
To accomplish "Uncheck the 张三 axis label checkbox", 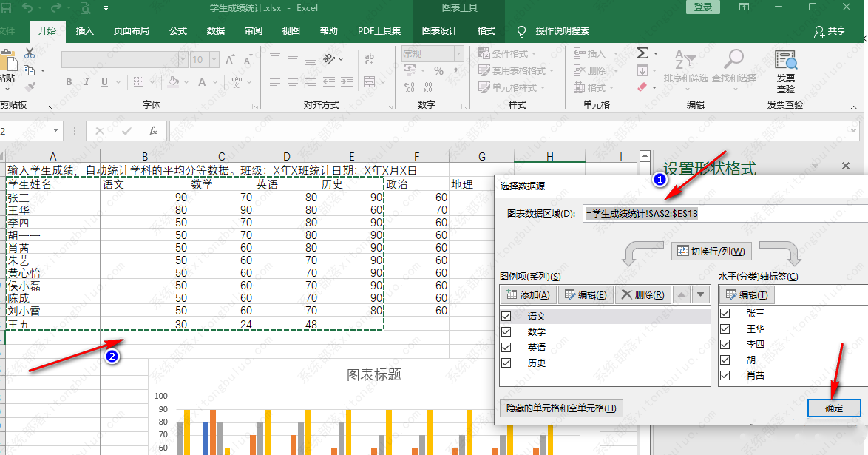I will (725, 313).
